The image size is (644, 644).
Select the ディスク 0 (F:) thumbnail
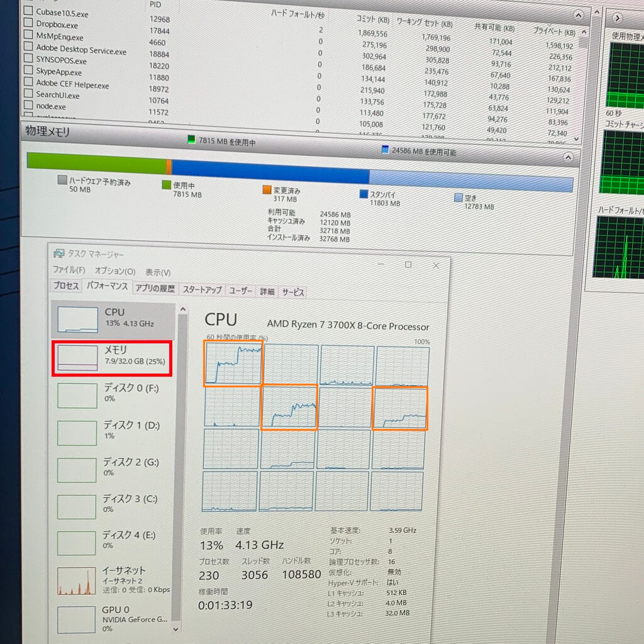tap(77, 396)
